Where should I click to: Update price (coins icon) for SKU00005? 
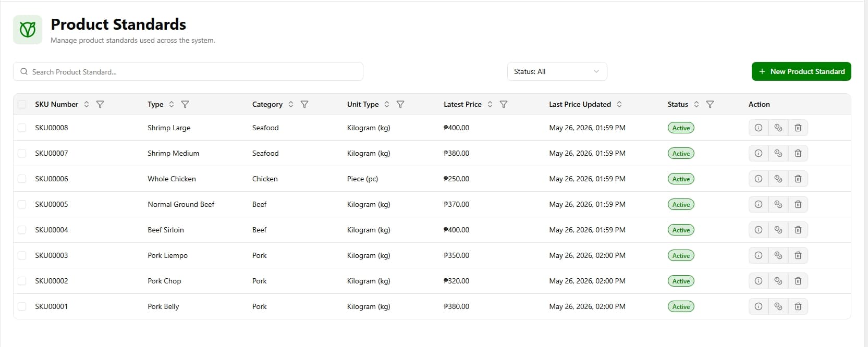tap(778, 204)
